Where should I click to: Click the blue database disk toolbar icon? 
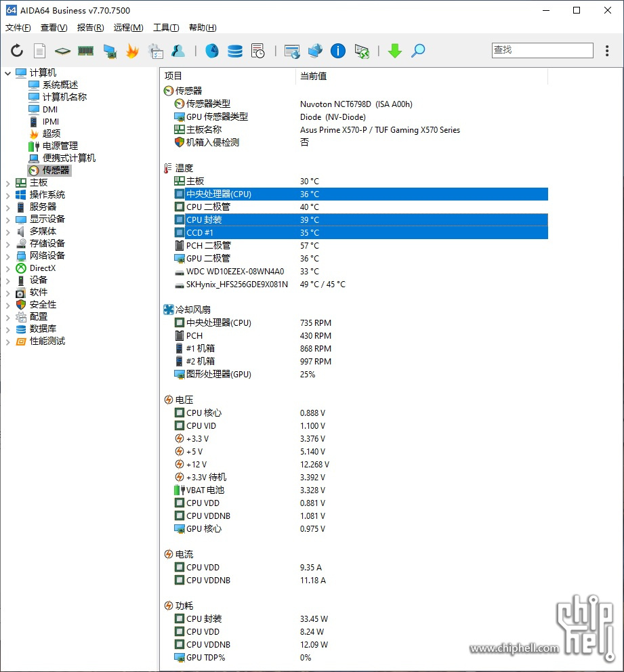pyautogui.click(x=235, y=51)
